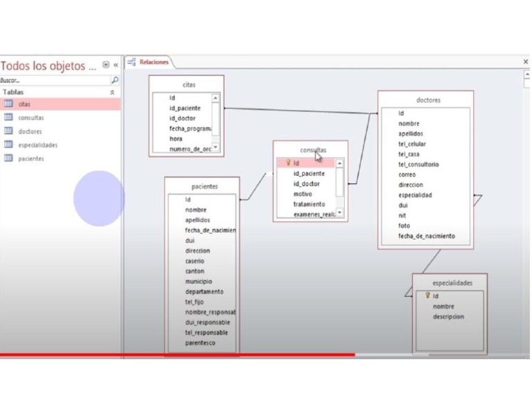The image size is (532, 411).
Task: Select especialidad field in doctores table
Action: (415, 195)
